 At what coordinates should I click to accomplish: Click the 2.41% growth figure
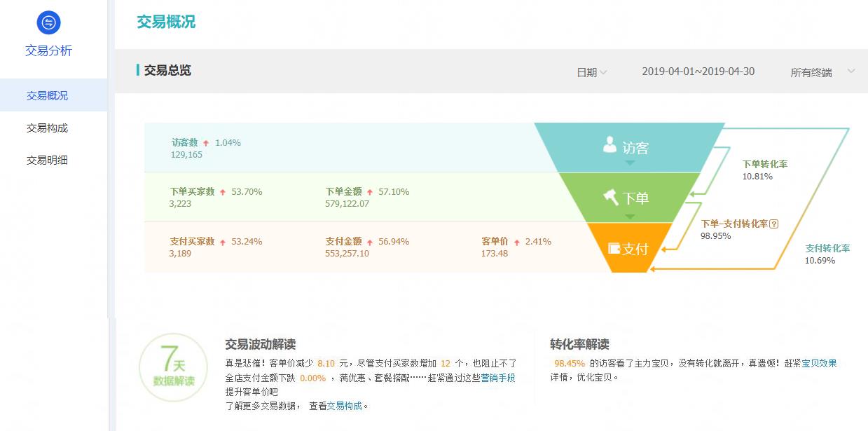click(538, 242)
